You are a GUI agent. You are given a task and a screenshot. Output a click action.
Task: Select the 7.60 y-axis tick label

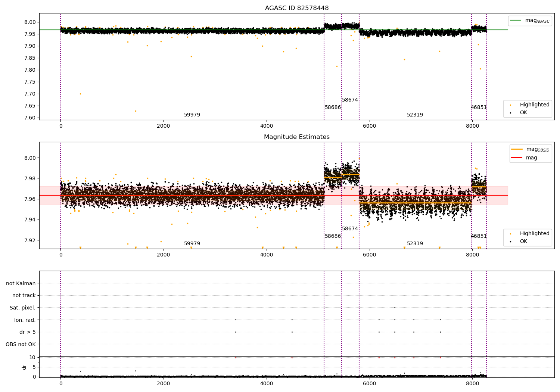coord(30,118)
